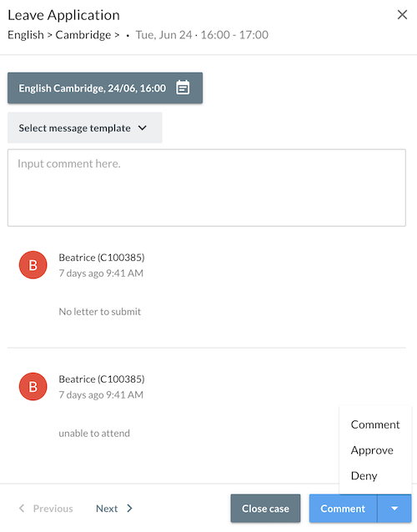Click the calendar icon on English Cambridge button

click(x=183, y=88)
